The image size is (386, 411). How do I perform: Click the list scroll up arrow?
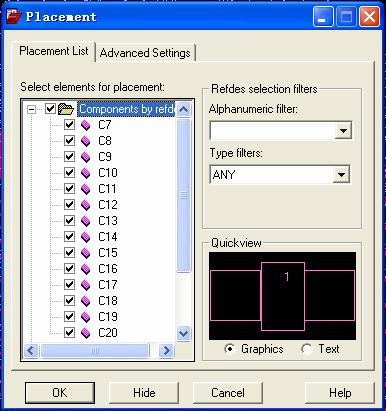click(x=184, y=109)
